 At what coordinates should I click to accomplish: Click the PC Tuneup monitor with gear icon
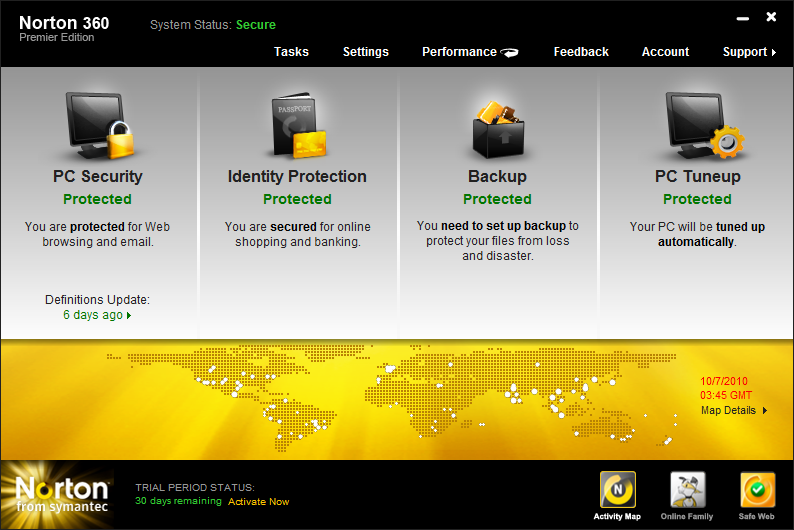pyautogui.click(x=697, y=125)
